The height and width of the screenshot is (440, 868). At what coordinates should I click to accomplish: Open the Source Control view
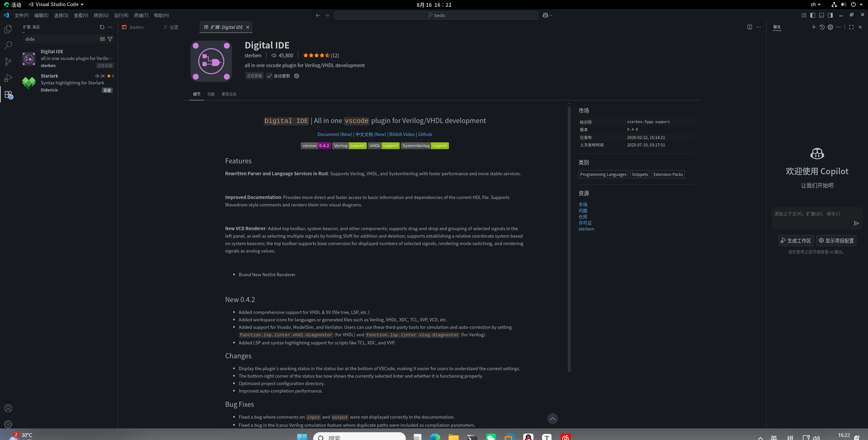[8, 61]
